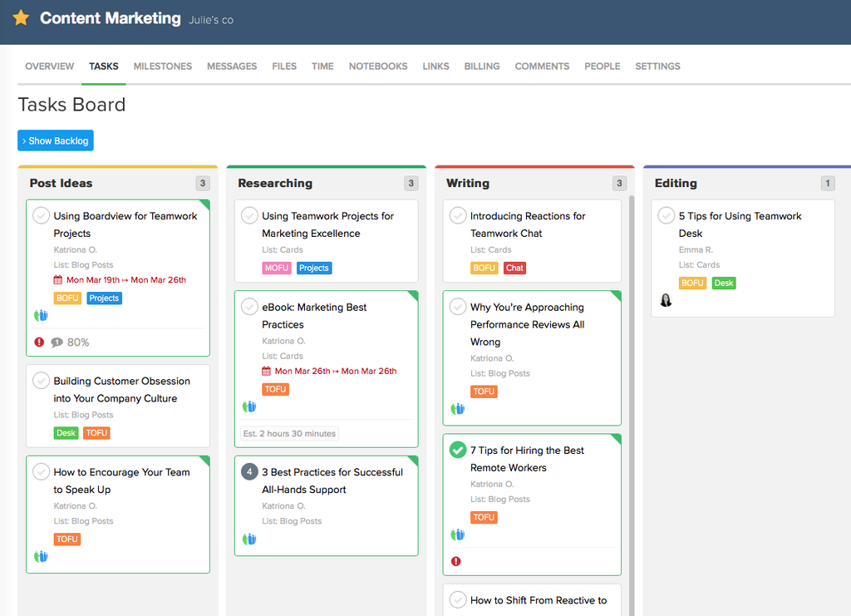Complete 5 Tips for Using Teamwork Desk task
The width and height of the screenshot is (851, 616).
[x=666, y=215]
